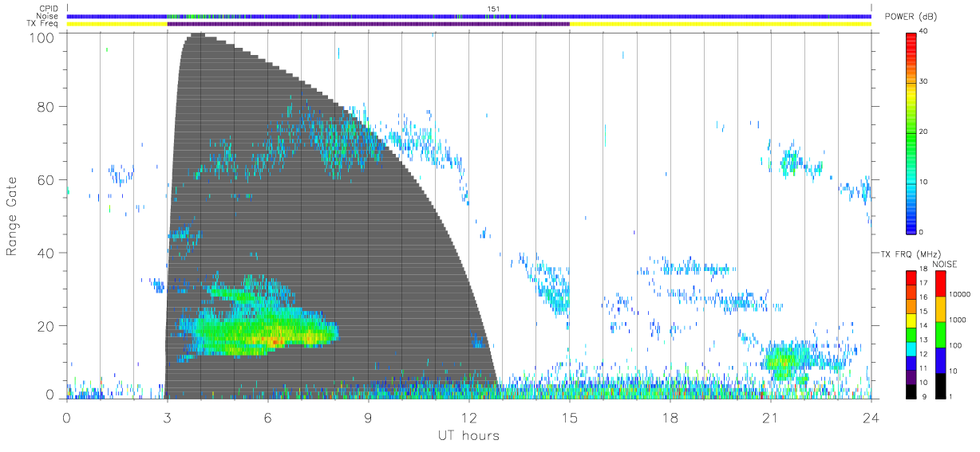Image resolution: width=980 pixels, height=452 pixels.
Task: Click the noise scale label '1000'
Action: [x=957, y=320]
